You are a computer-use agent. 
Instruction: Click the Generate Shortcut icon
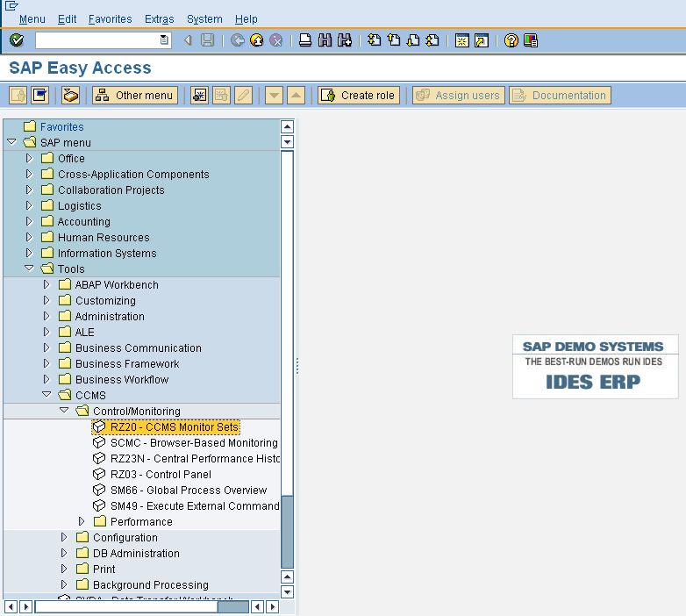click(x=482, y=40)
